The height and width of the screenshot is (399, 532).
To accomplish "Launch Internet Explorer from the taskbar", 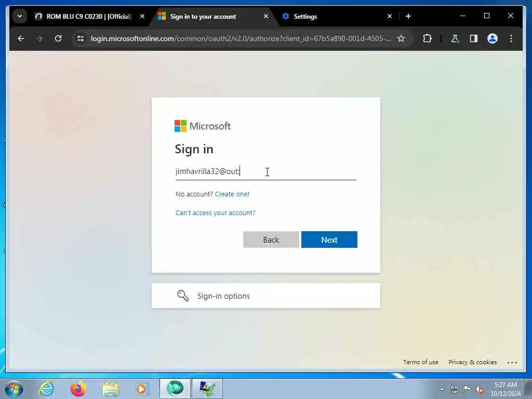I will pos(46,389).
